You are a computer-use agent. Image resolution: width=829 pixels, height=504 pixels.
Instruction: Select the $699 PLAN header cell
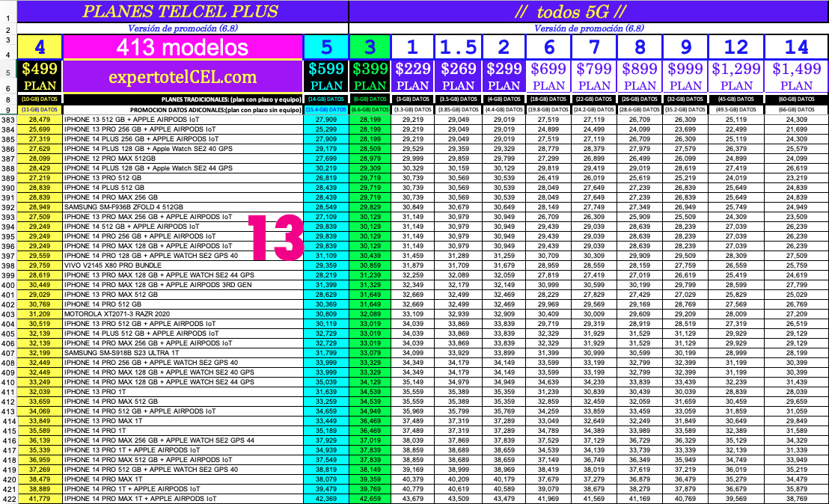[x=548, y=77]
